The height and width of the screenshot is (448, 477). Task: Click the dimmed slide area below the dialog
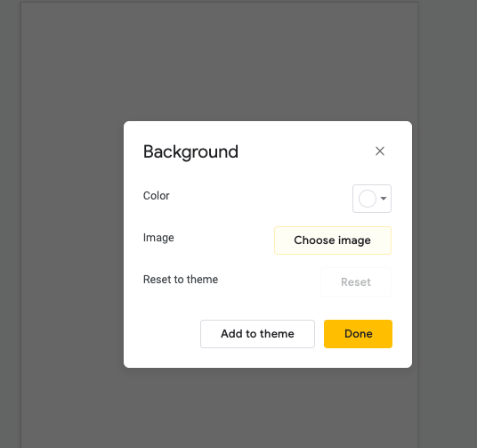tap(219, 408)
